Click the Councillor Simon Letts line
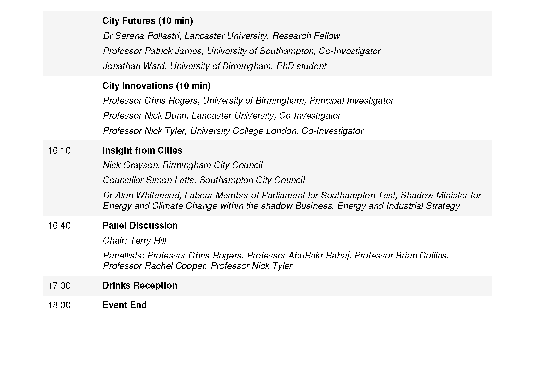 point(204,180)
